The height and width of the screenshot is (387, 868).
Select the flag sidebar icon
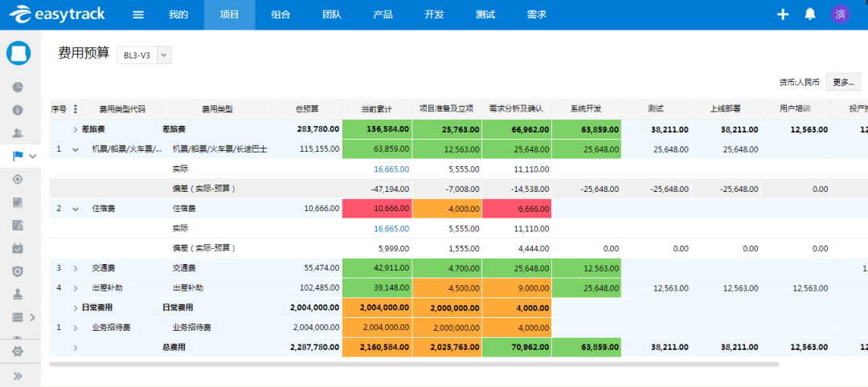point(18,156)
